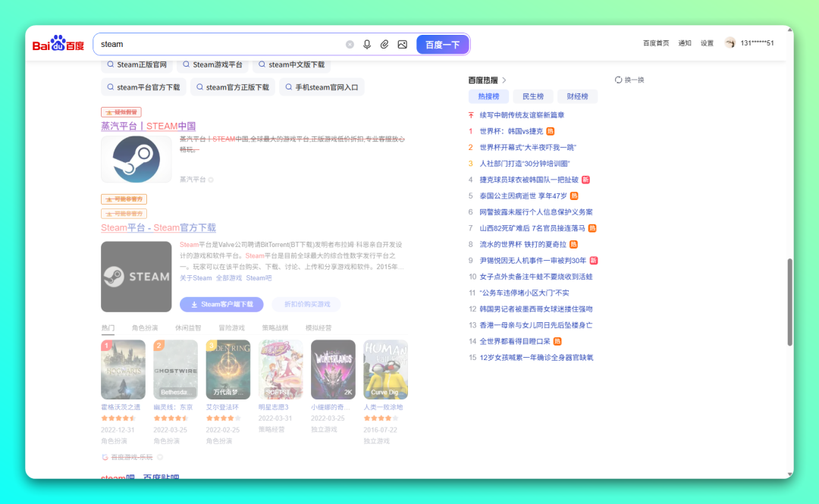Click 百度游戏 source label

pos(132,457)
